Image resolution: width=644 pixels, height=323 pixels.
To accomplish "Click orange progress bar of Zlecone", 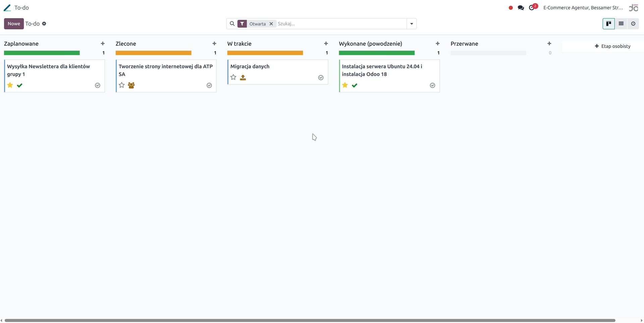I will pyautogui.click(x=154, y=53).
